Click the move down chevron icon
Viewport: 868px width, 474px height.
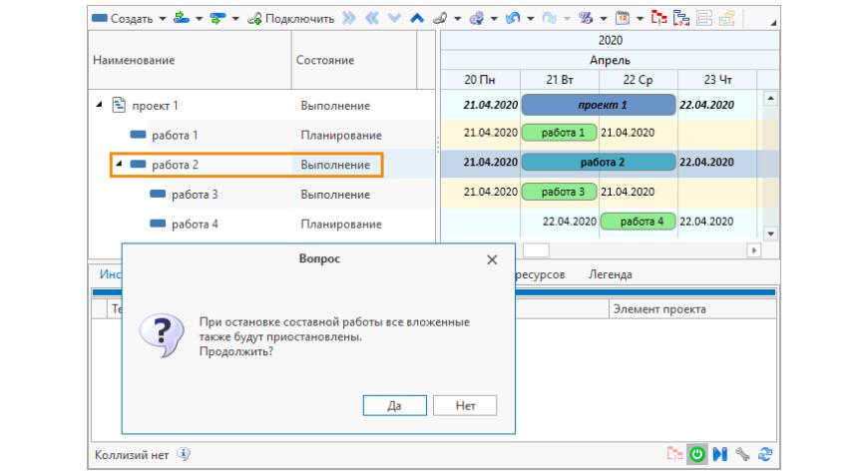[x=395, y=18]
